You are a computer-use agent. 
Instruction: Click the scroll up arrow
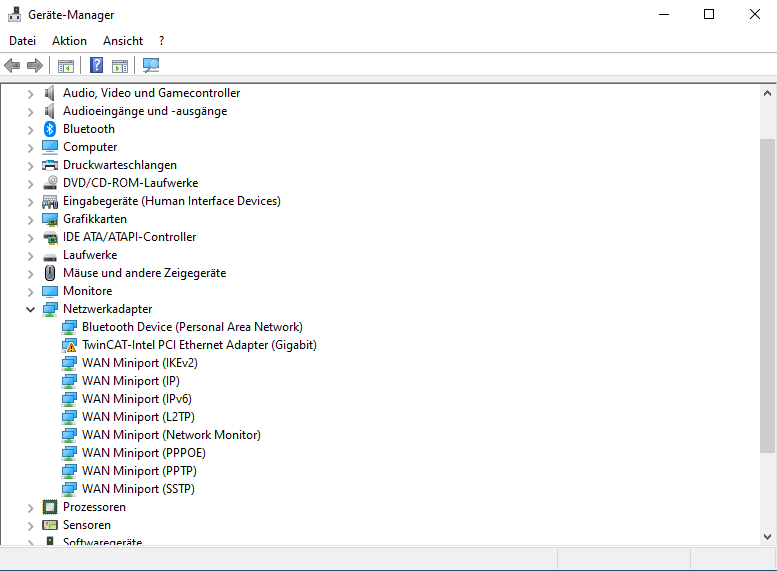(768, 93)
